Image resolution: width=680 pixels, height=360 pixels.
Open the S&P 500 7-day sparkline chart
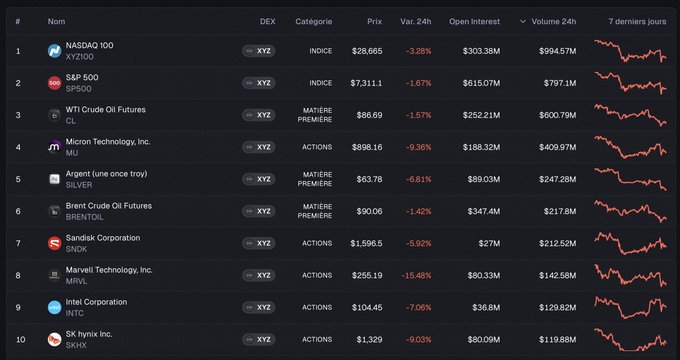631,83
